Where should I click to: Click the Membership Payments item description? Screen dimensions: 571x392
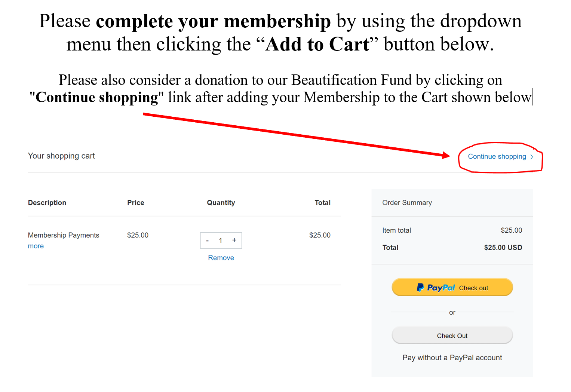(64, 235)
